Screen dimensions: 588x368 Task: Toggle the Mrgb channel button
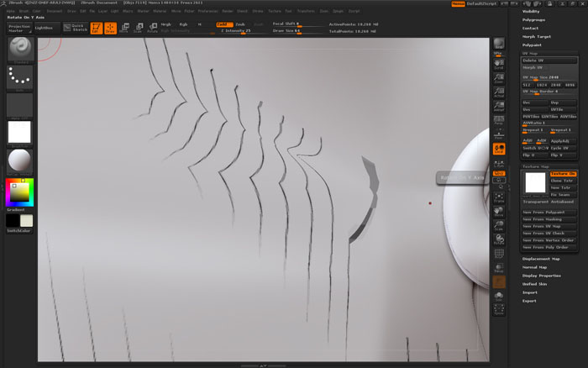(x=165, y=24)
